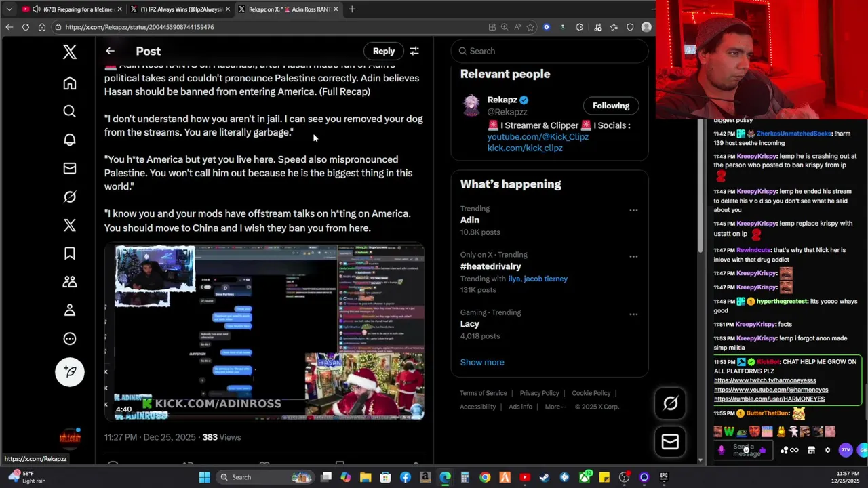868x488 pixels.
Task: Go back using the Post arrow
Action: [x=110, y=51]
